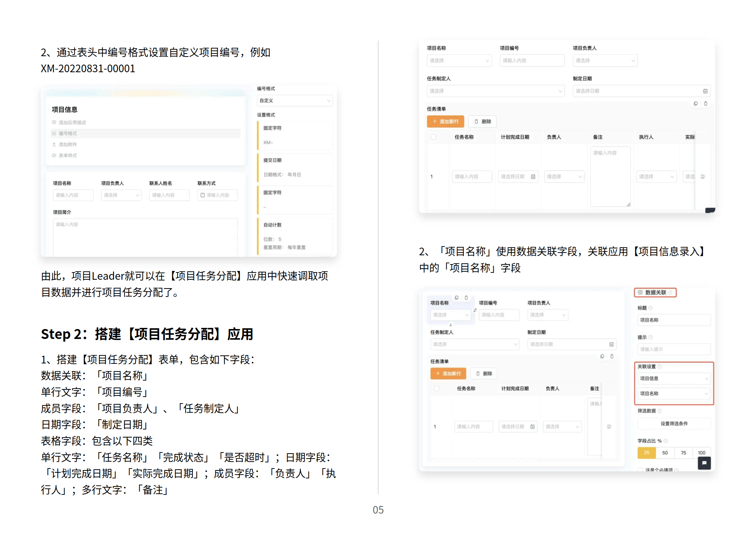Open the 执行人 cell dropdown
The image size is (756, 535).
click(656, 177)
